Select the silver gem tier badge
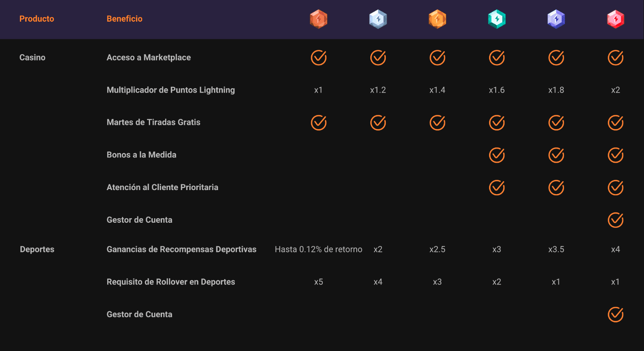 [378, 19]
